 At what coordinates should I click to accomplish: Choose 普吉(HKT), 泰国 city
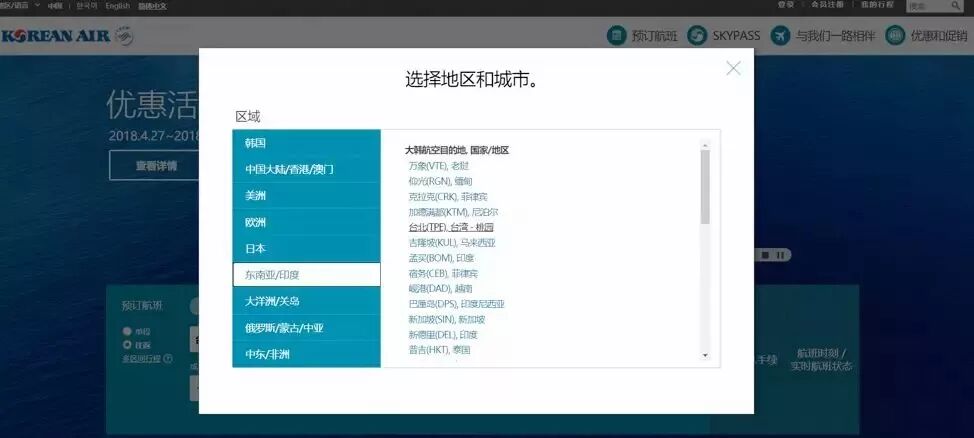point(439,350)
